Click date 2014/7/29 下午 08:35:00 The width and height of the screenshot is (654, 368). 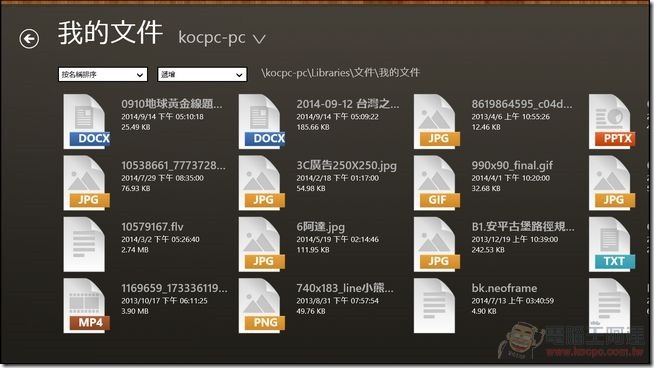(x=163, y=178)
